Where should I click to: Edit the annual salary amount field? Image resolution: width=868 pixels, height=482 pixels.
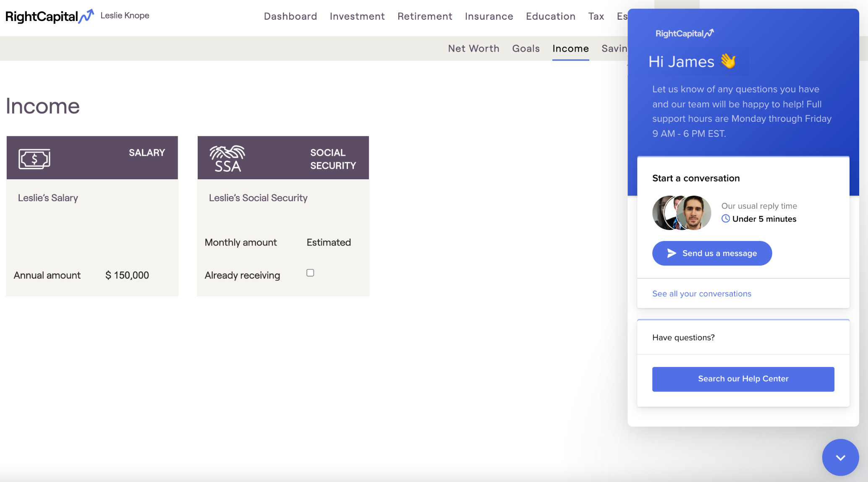coord(127,275)
